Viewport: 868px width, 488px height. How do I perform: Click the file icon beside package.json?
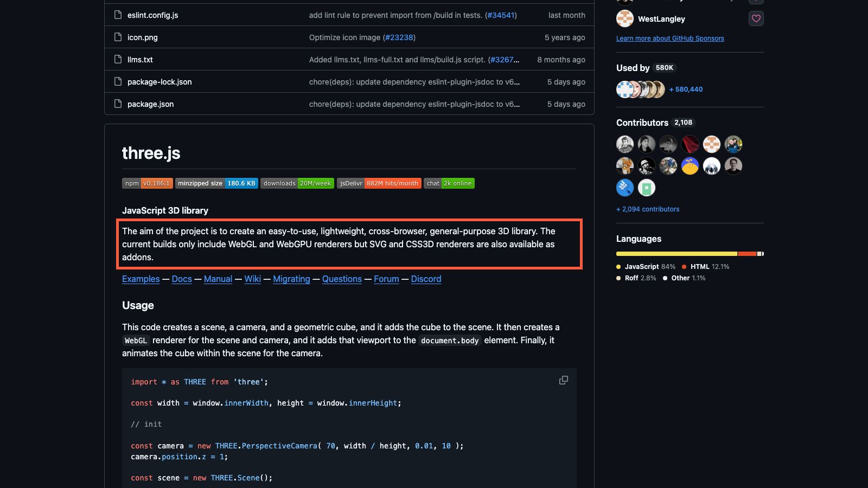pos(118,104)
